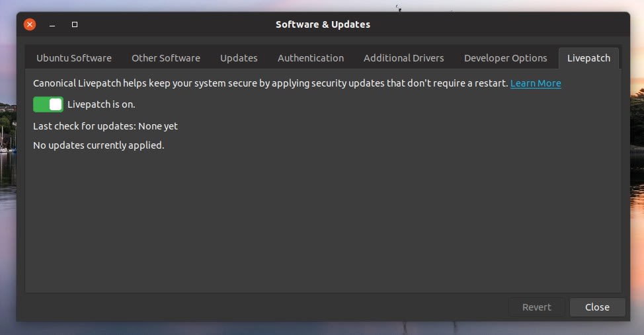Image resolution: width=644 pixels, height=335 pixels.
Task: Click 'Last check for updates: None yet' text
Action: tap(106, 126)
